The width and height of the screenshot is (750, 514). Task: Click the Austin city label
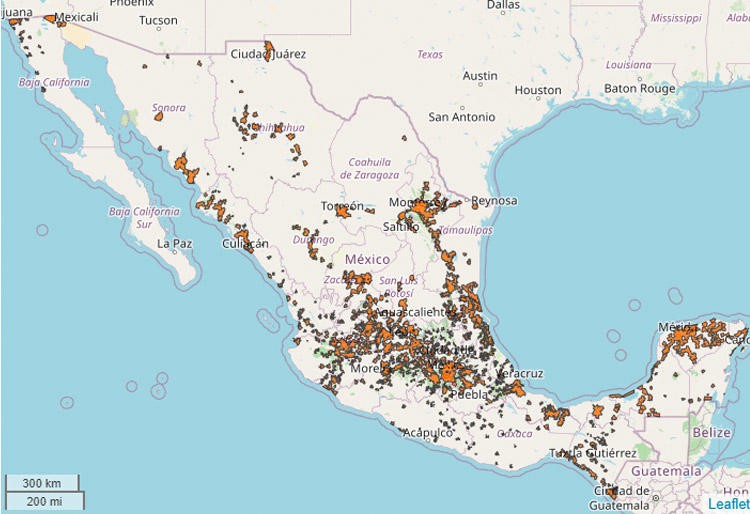click(480, 76)
